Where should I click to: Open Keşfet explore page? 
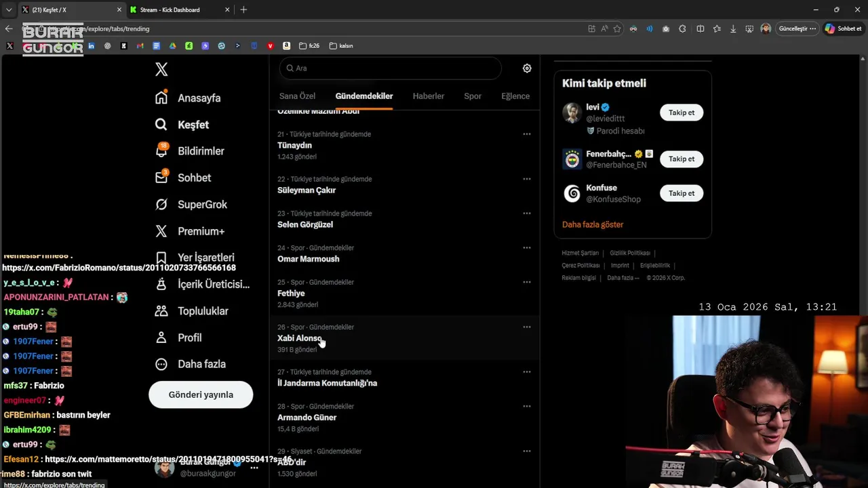[182, 125]
